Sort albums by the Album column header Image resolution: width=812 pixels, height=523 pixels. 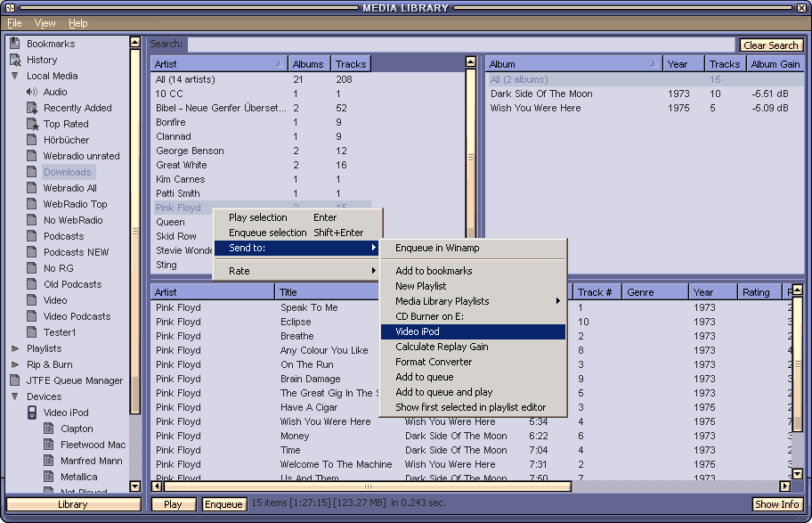573,64
